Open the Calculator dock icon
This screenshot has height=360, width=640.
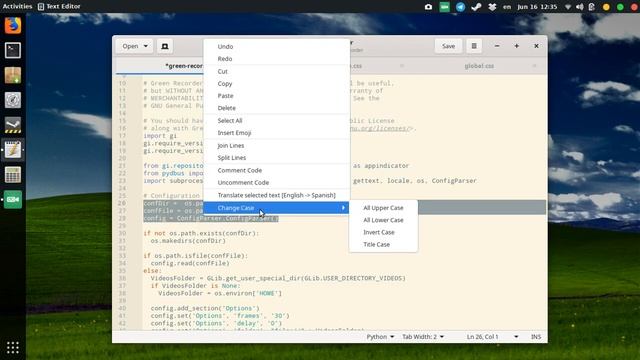tap(13, 175)
